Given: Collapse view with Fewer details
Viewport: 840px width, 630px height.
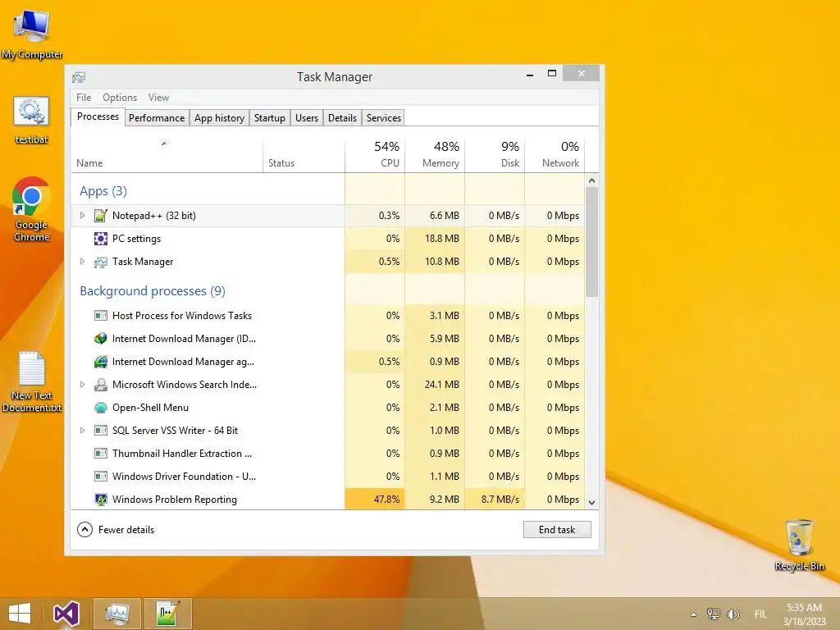Looking at the screenshot, I should (x=116, y=530).
